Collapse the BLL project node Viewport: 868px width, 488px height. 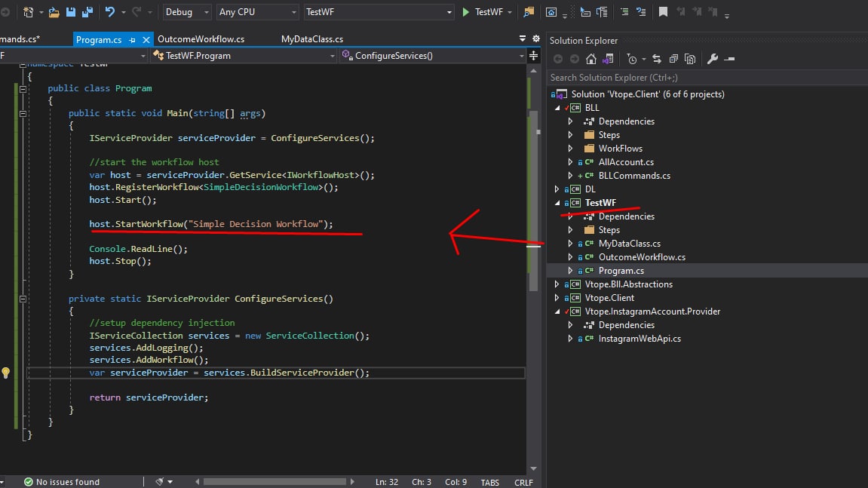pyautogui.click(x=557, y=108)
